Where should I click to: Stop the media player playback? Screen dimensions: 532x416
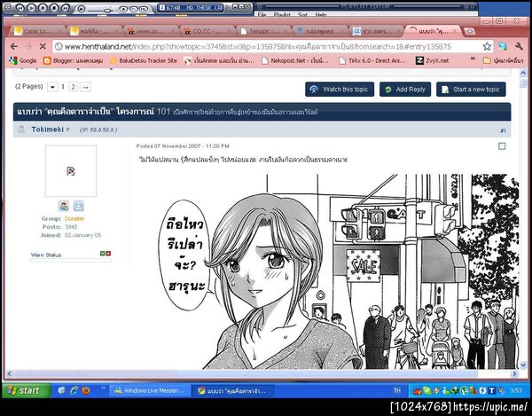tap(54, 8)
